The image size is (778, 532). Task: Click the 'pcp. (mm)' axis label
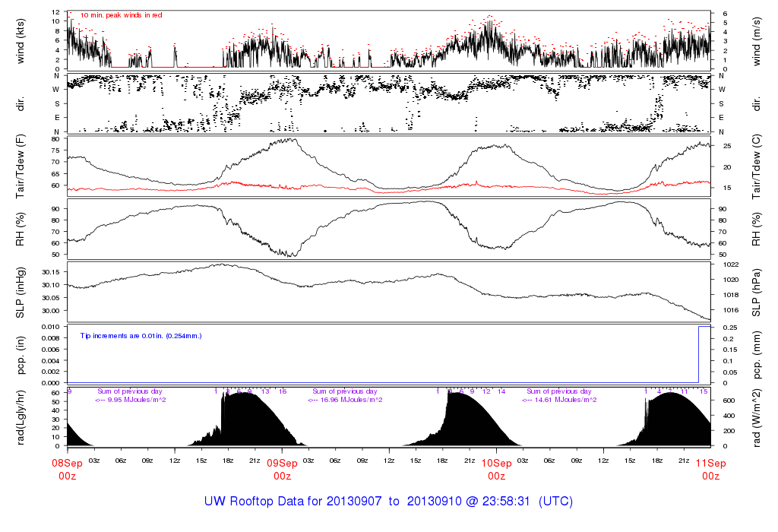tap(756, 356)
